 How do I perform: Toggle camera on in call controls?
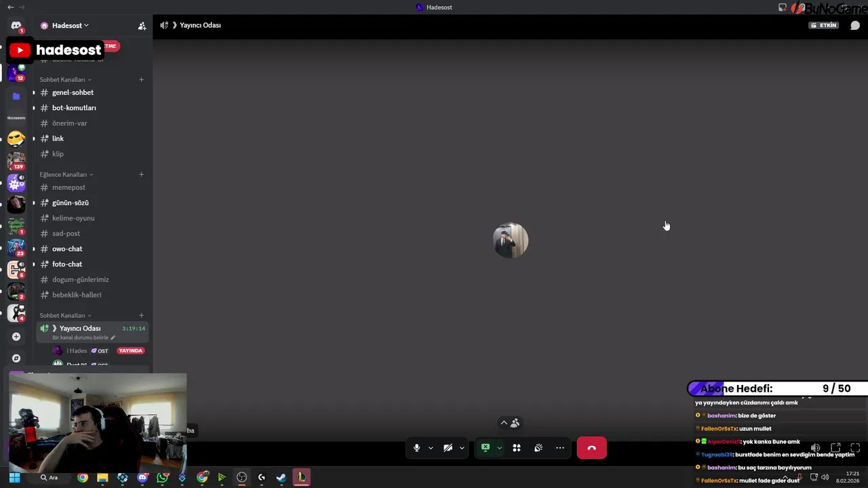point(448,448)
